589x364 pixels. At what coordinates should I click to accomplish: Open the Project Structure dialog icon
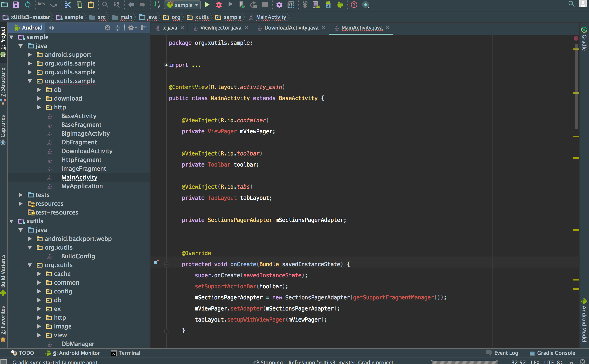[x=291, y=5]
